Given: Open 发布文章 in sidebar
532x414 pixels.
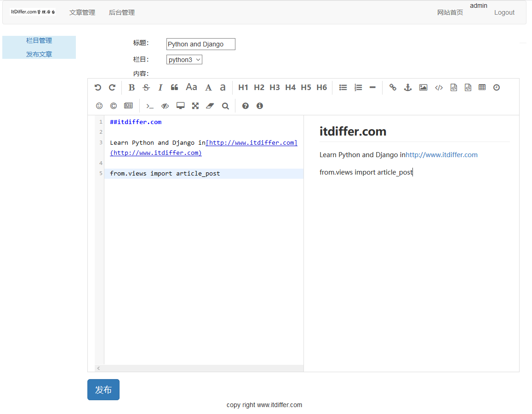Looking at the screenshot, I should (39, 54).
